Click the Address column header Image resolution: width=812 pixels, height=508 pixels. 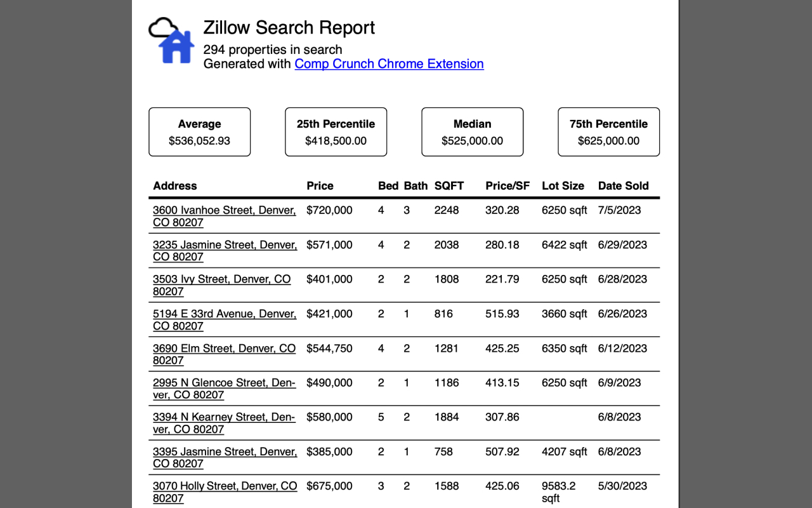click(x=175, y=186)
